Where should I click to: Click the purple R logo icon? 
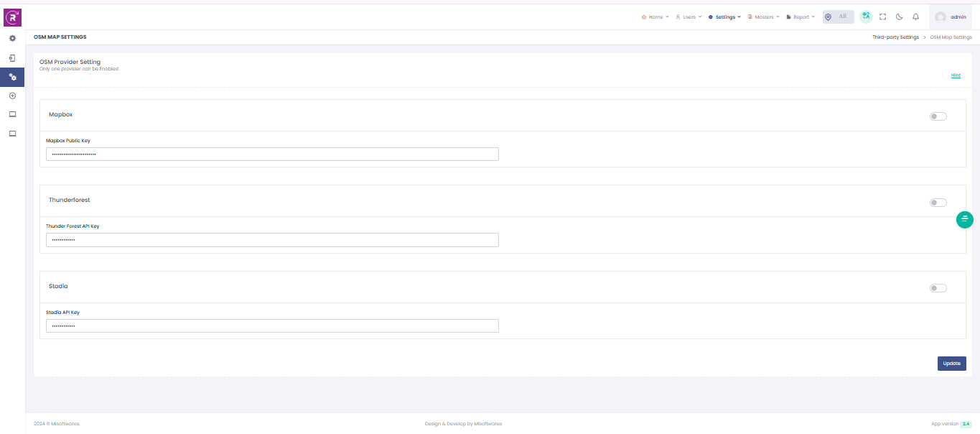13,17
